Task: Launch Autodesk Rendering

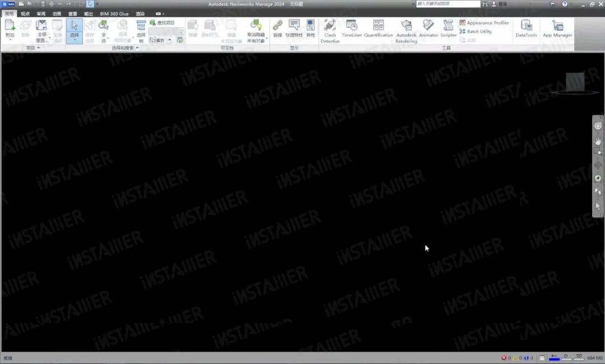Action: pyautogui.click(x=406, y=31)
